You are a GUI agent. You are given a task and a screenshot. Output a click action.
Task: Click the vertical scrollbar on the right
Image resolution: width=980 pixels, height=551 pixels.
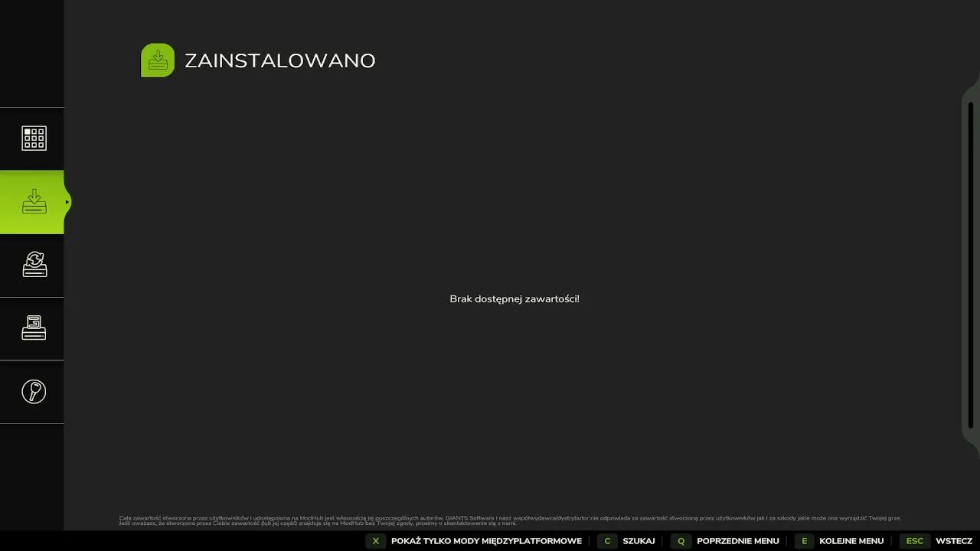[971, 264]
